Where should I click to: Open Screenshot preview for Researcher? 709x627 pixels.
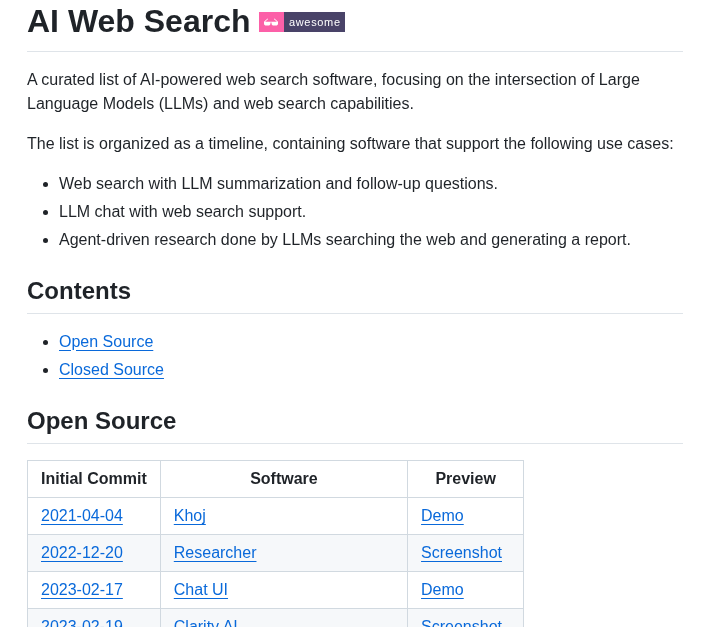click(x=461, y=553)
